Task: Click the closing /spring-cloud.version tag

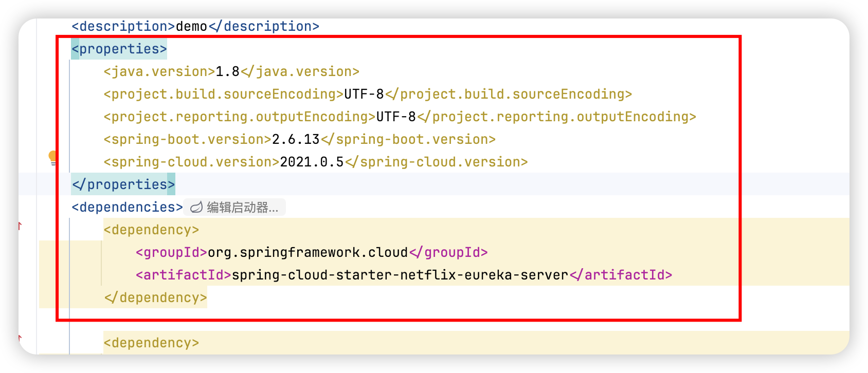Action: (436, 162)
